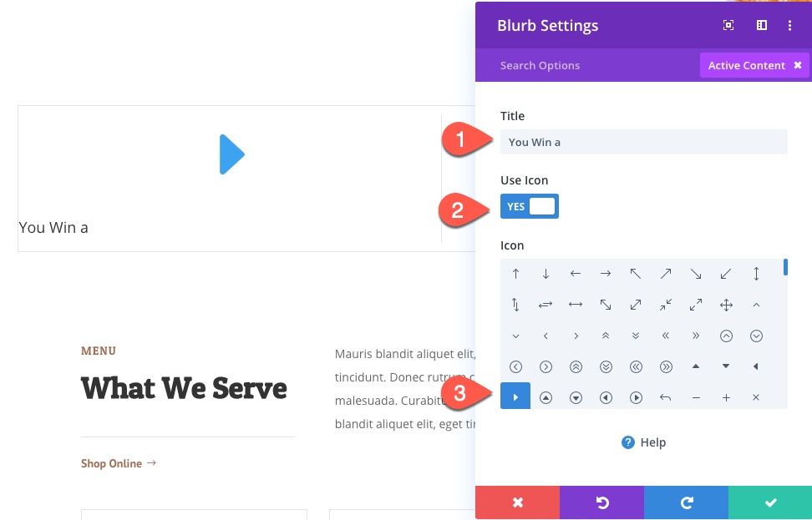Save changes with green checkmark button
The height and width of the screenshot is (520, 812).
[x=770, y=502]
